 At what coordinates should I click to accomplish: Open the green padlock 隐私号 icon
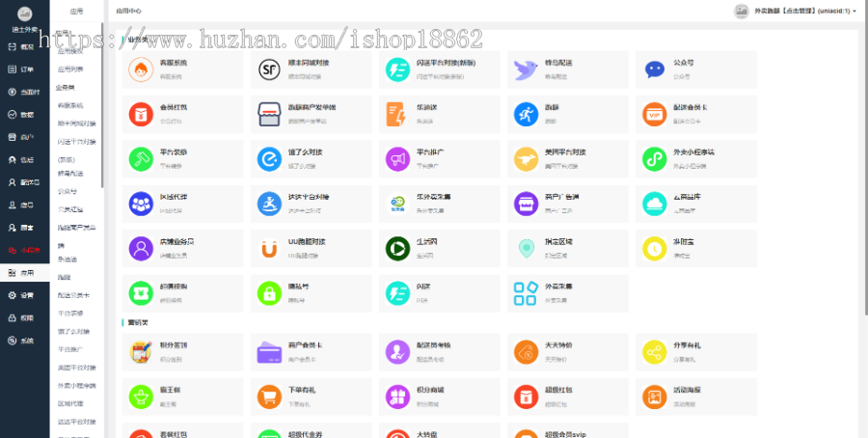pyautogui.click(x=269, y=293)
